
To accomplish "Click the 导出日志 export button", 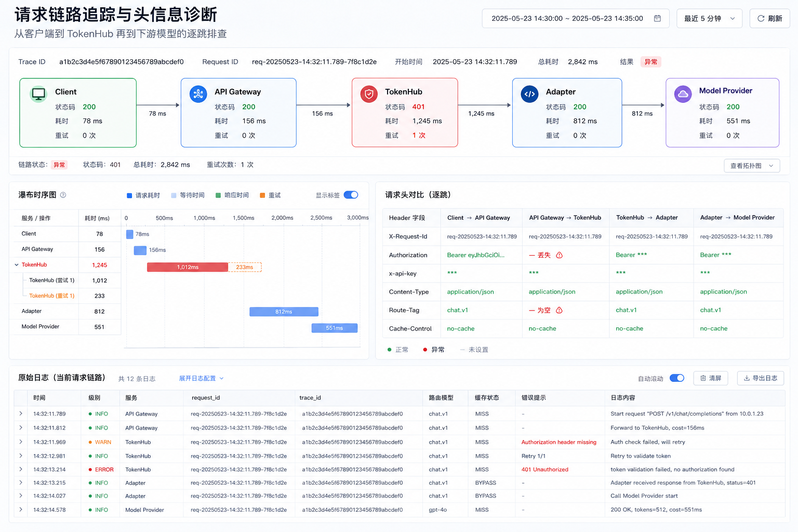I will [x=761, y=378].
